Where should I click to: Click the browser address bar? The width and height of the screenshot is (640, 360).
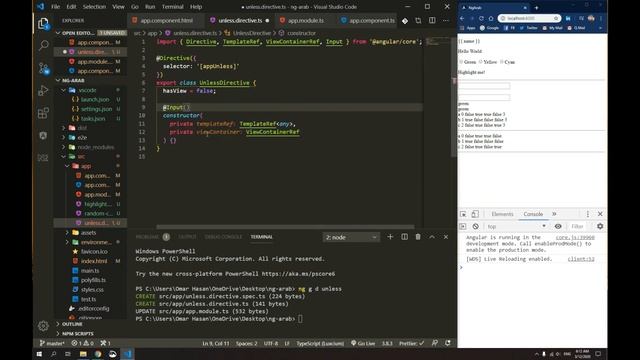pyautogui.click(x=529, y=18)
